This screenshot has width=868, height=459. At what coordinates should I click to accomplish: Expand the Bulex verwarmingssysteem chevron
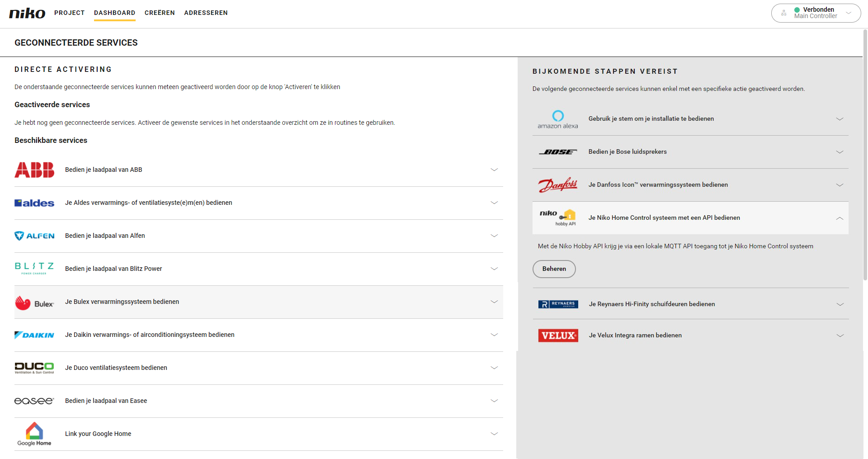coord(494,302)
